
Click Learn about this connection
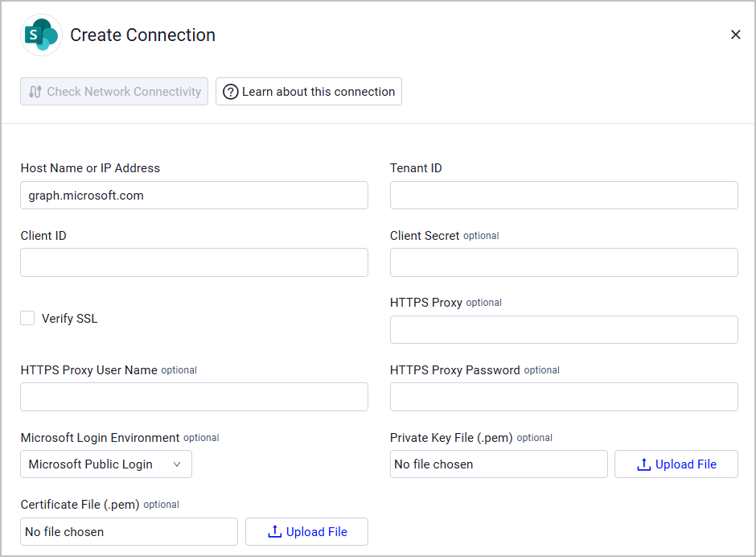click(x=308, y=91)
